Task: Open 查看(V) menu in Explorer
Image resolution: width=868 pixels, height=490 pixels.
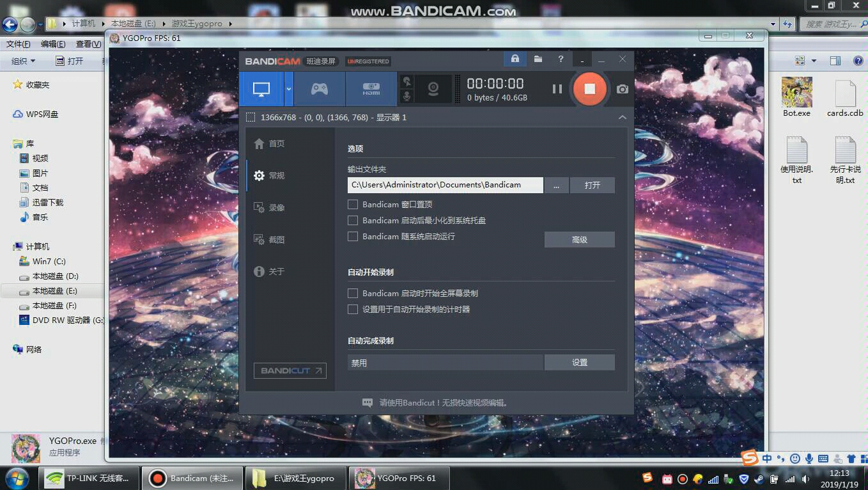Action: 88,44
